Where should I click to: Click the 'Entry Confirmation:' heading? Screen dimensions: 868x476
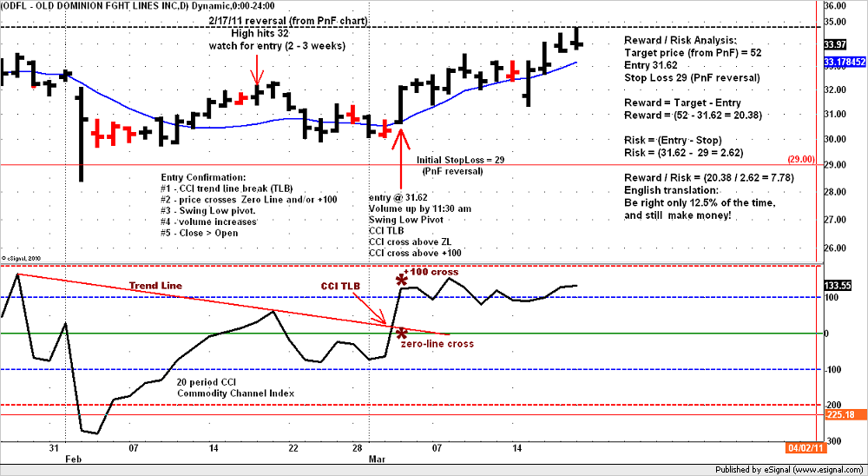point(202,177)
